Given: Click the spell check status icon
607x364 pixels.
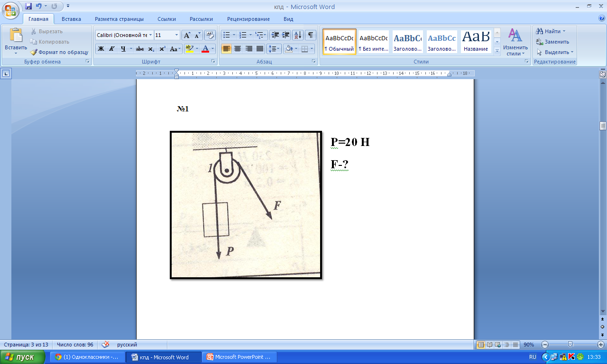Looking at the screenshot, I should [x=106, y=345].
